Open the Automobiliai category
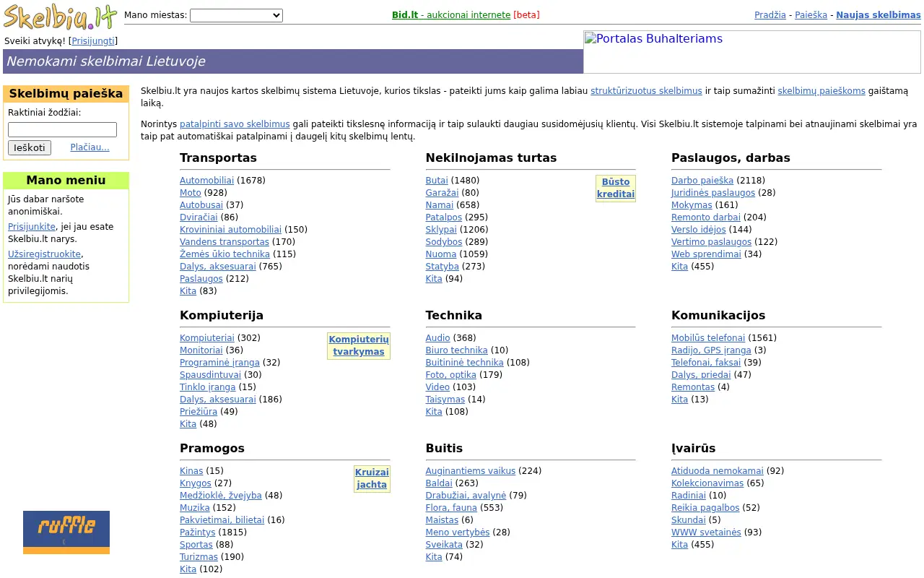924x578 pixels. 206,181
